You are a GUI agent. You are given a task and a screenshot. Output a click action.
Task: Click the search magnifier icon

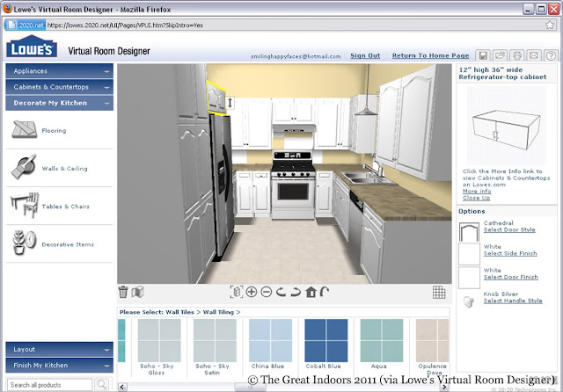pyautogui.click(x=102, y=384)
